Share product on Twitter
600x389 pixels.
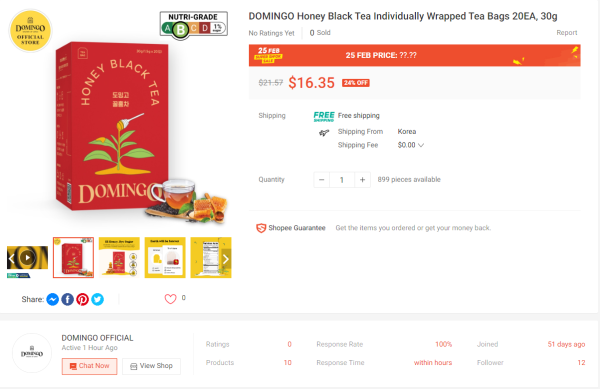tap(97, 299)
